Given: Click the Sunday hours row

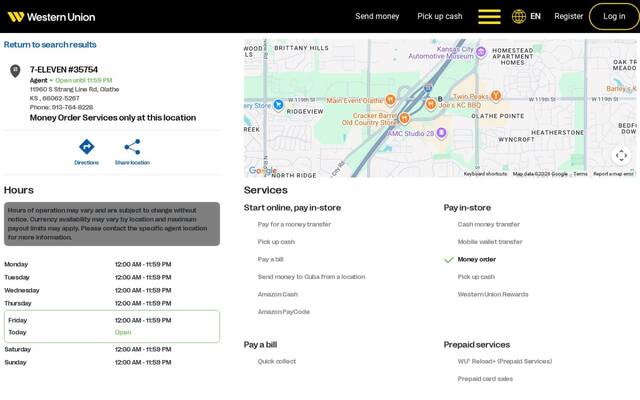Looking at the screenshot, I should point(112,362).
